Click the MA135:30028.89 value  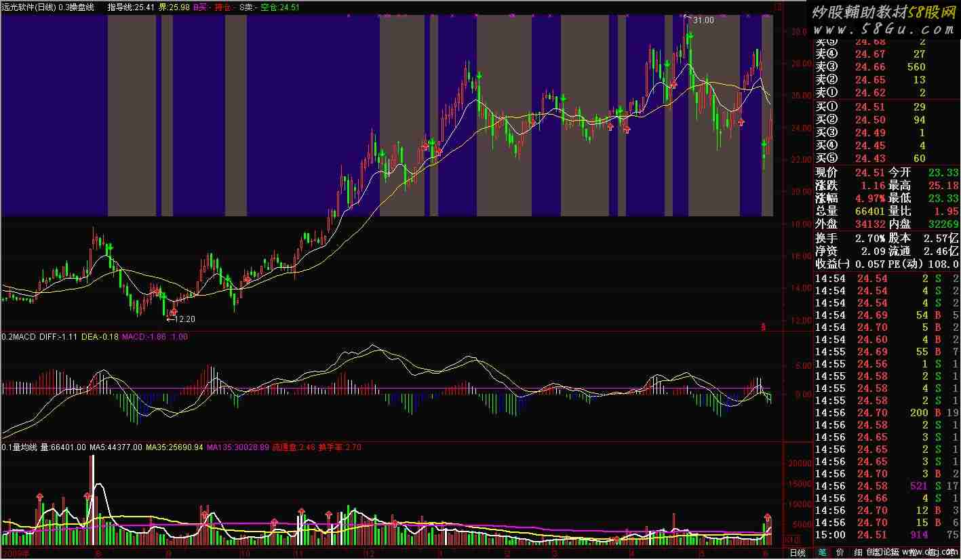tap(238, 447)
